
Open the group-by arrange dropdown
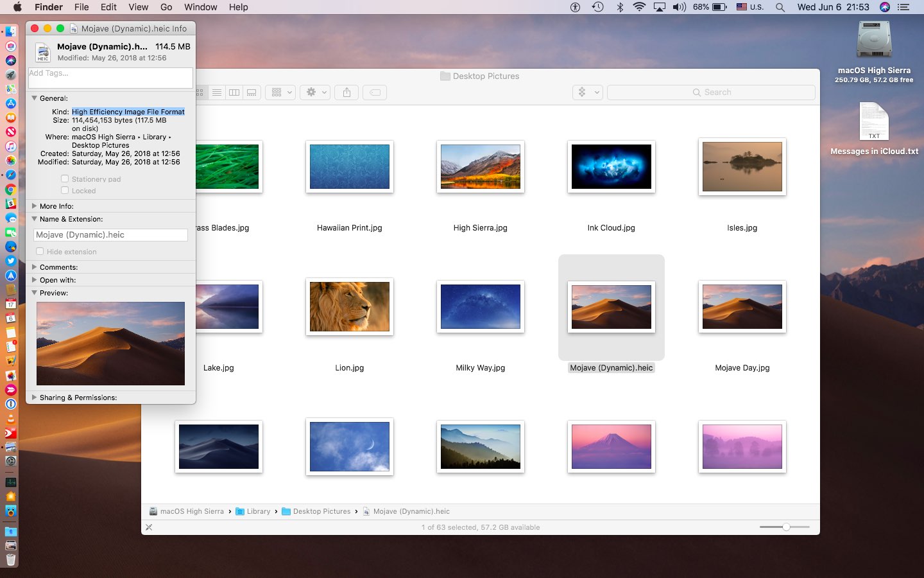coord(280,92)
